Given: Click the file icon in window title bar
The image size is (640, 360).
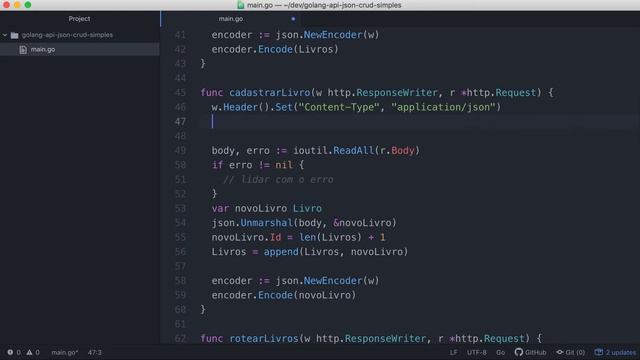Looking at the screenshot, I should (241, 5).
